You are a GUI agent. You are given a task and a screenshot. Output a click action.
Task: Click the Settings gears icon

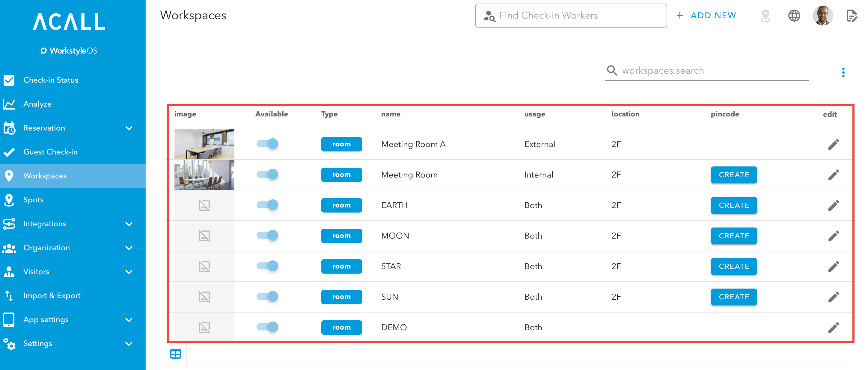point(9,344)
